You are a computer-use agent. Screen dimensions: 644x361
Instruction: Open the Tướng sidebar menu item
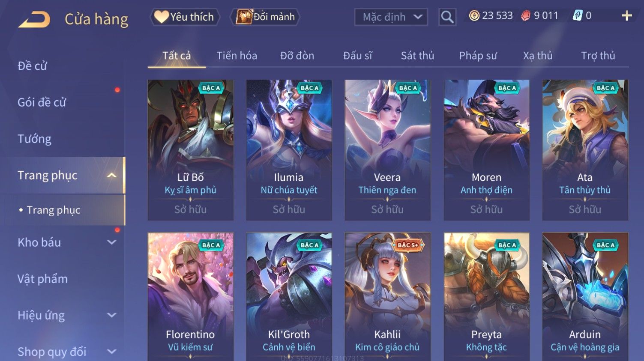[x=34, y=139]
